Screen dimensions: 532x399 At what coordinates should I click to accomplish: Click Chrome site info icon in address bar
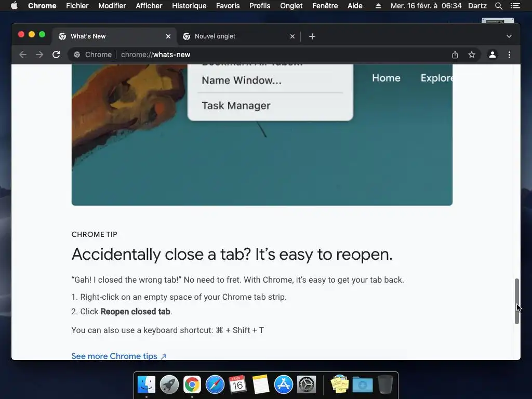(77, 55)
